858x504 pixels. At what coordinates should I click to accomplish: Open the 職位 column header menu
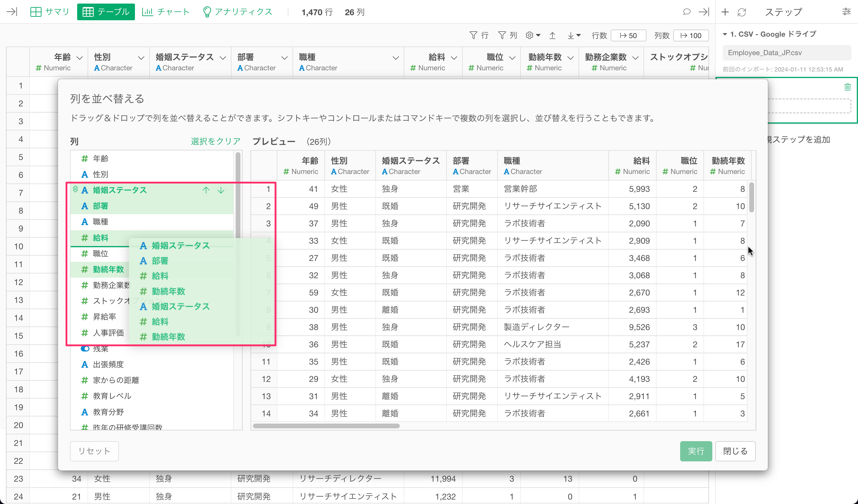pos(512,58)
